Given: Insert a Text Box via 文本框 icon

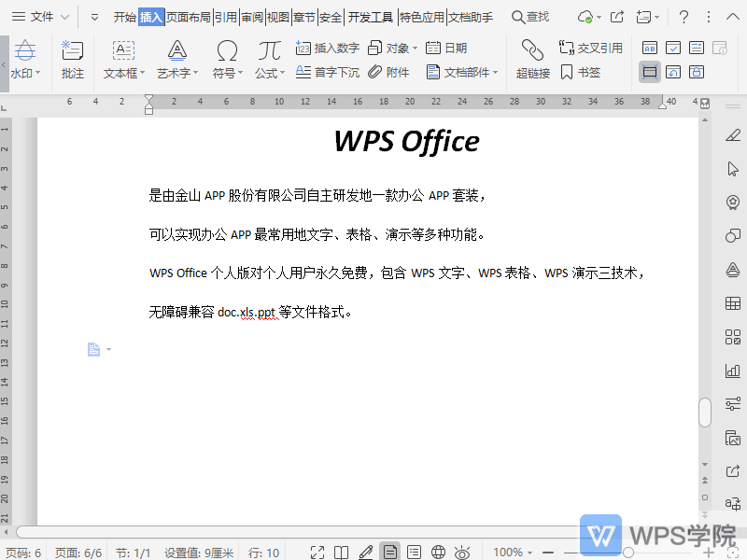Looking at the screenshot, I should (x=121, y=51).
